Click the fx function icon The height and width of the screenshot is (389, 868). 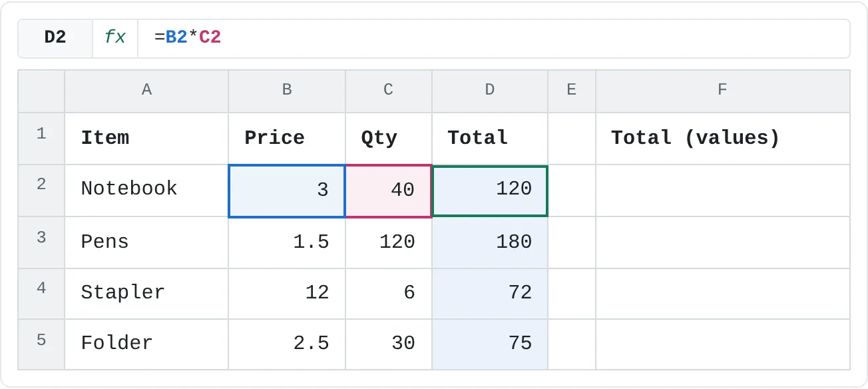(x=115, y=38)
